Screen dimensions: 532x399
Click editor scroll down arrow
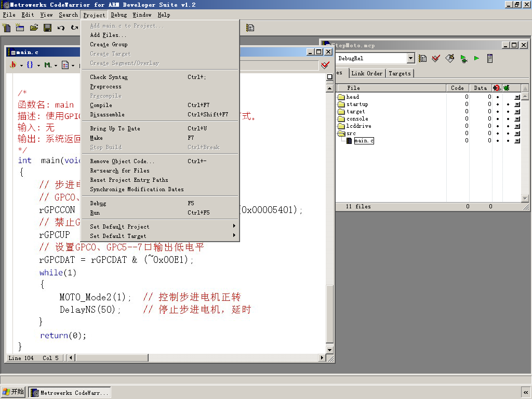[x=329, y=350]
